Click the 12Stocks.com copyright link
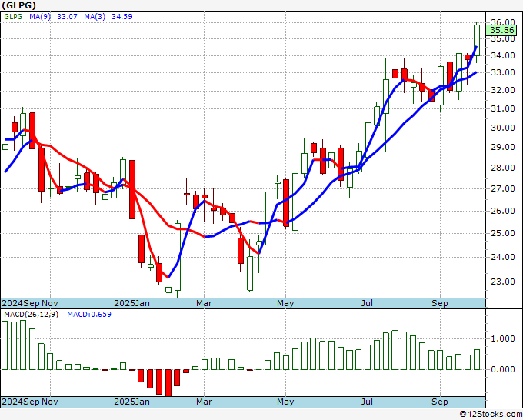The image size is (523, 420). point(491,415)
